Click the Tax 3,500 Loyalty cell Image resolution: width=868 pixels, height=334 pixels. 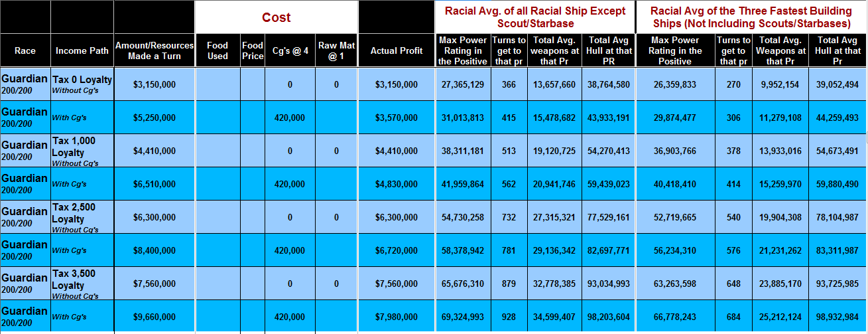[82, 284]
